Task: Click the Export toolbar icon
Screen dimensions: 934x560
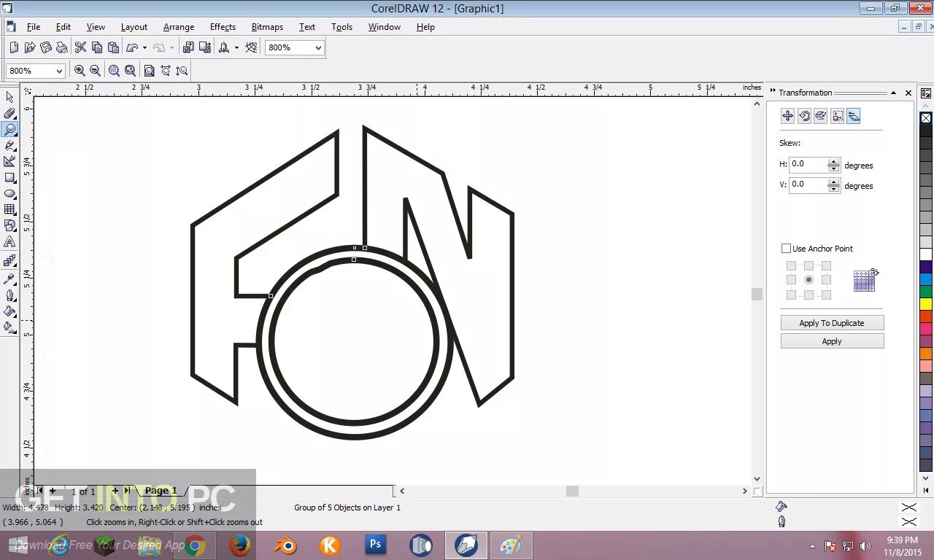Action: coord(204,47)
